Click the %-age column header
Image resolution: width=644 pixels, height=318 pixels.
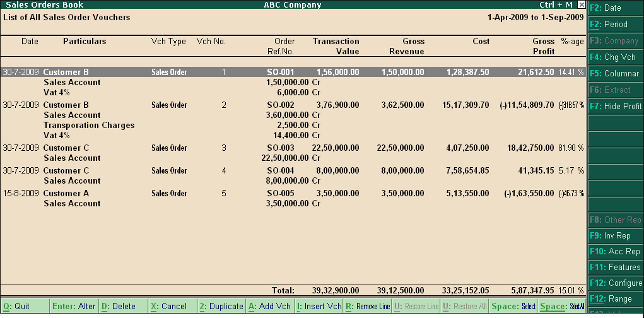coord(572,42)
